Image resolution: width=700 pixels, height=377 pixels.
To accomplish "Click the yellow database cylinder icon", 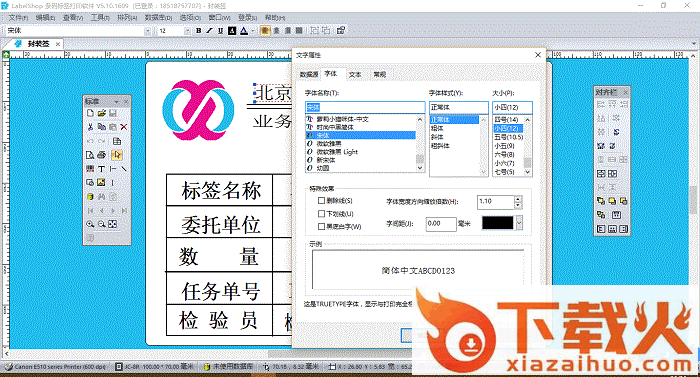I will click(x=90, y=197).
